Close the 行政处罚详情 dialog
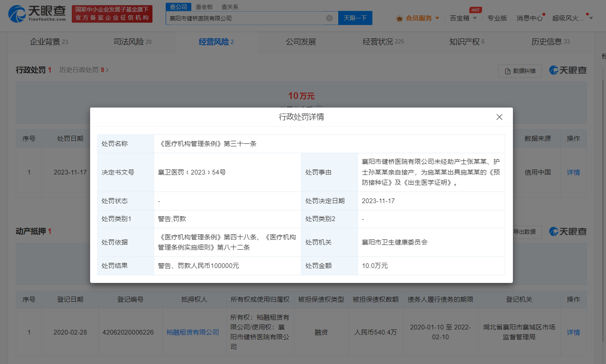 tap(499, 117)
